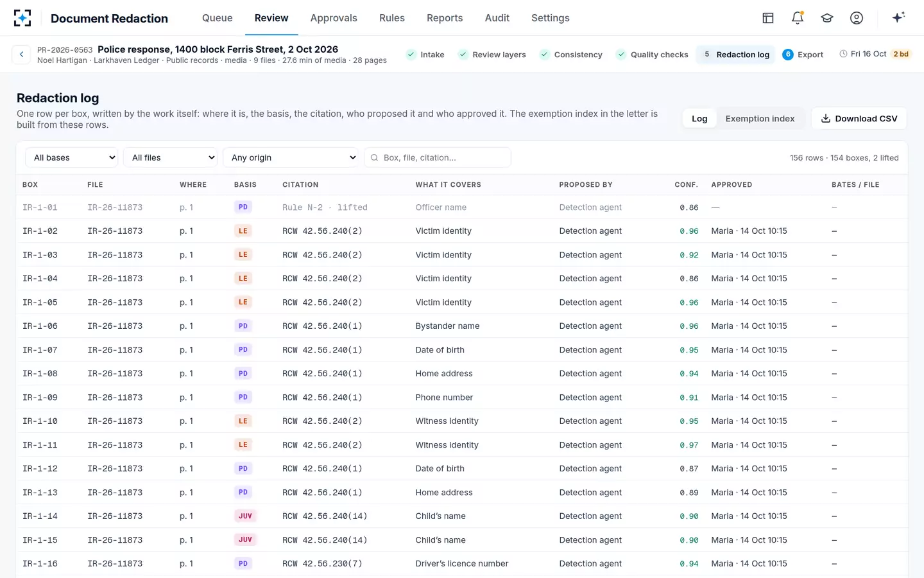
Task: Open the All files filter dropdown
Action: tap(171, 157)
